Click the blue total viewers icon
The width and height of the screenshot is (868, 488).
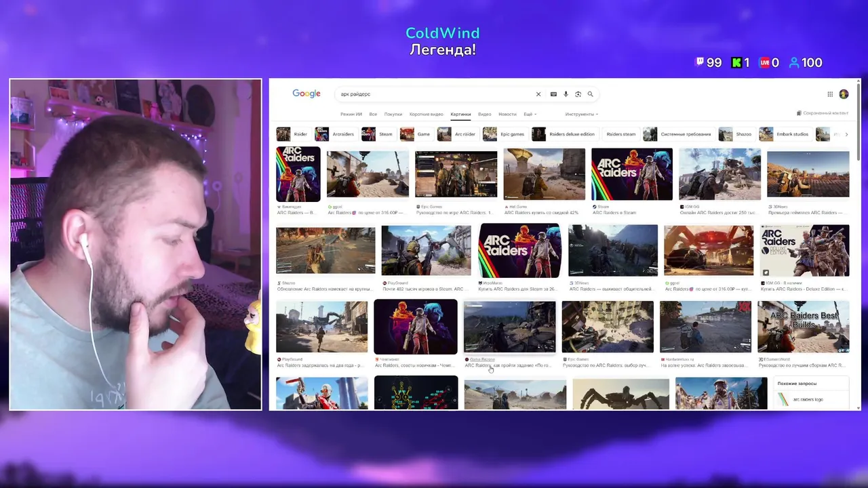pyautogui.click(x=794, y=62)
